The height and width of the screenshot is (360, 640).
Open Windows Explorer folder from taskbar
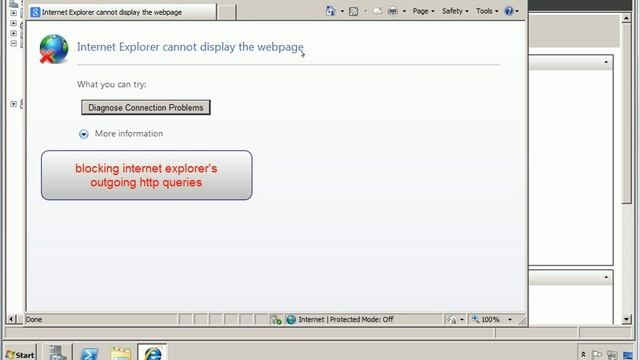pos(120,353)
